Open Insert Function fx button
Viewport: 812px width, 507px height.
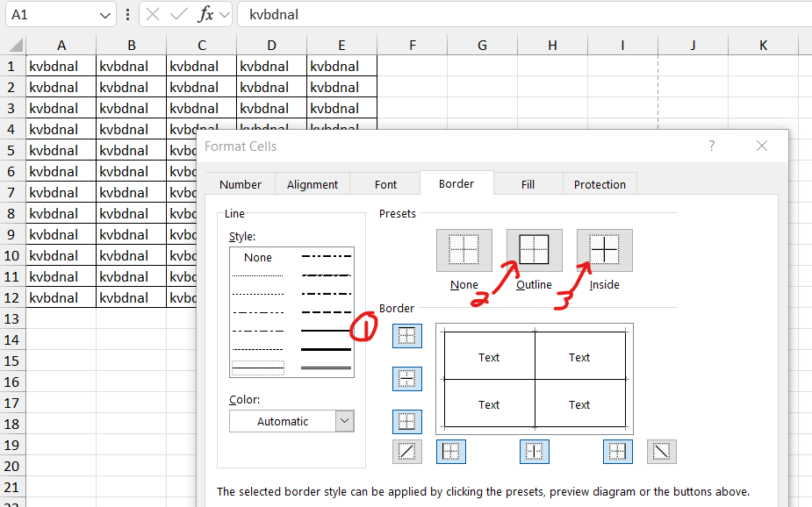tap(205, 15)
